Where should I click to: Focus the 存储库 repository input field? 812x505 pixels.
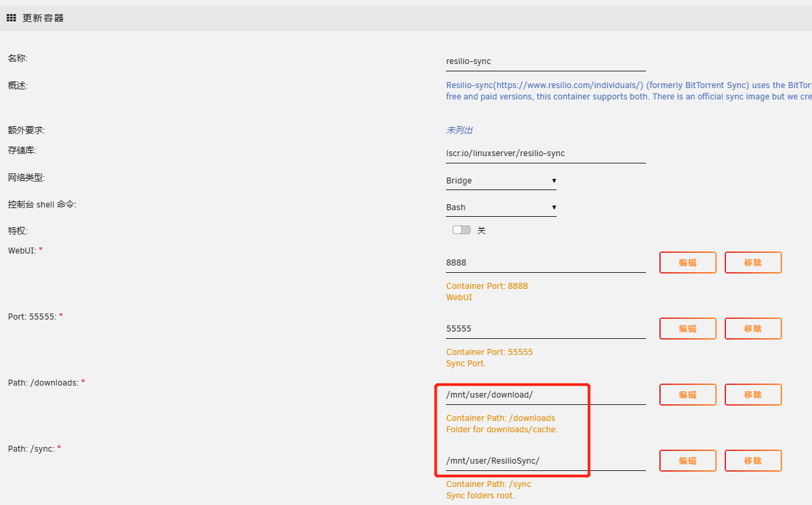tap(545, 153)
